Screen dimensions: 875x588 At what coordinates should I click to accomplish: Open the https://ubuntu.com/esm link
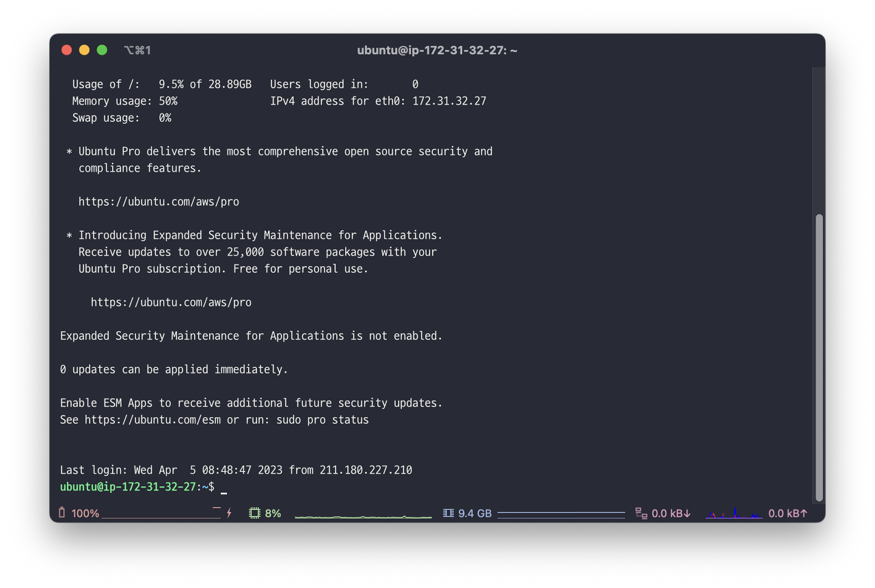152,420
